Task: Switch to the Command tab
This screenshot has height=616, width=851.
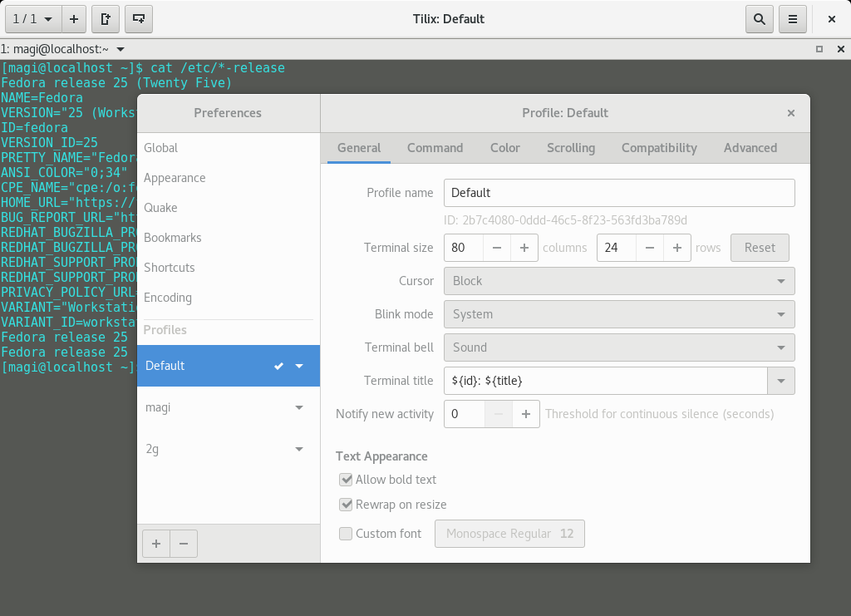Action: (435, 148)
